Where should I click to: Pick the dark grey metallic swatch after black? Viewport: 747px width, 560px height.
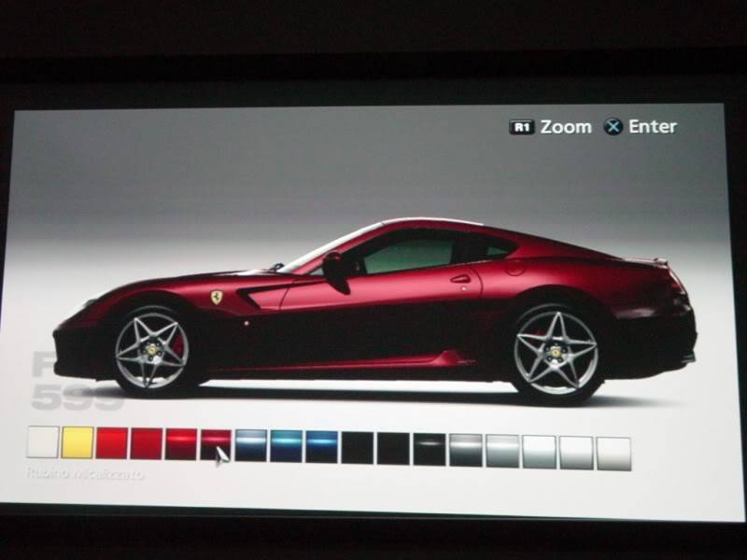[465, 450]
